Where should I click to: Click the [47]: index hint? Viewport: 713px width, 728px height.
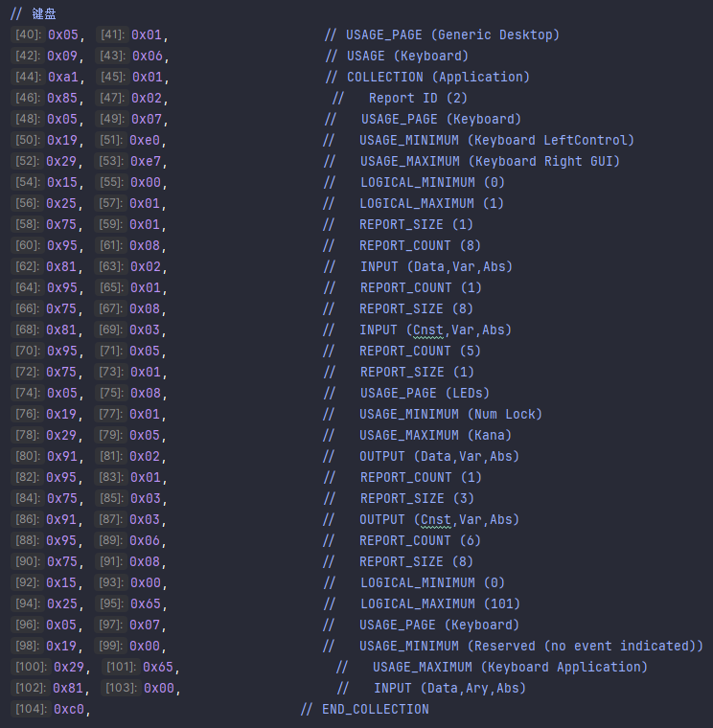pyautogui.click(x=112, y=98)
